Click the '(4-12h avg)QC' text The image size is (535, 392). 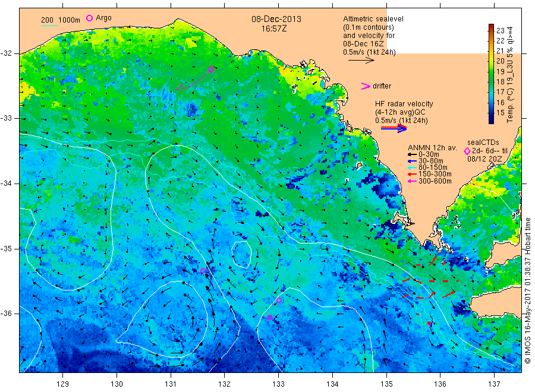point(400,112)
